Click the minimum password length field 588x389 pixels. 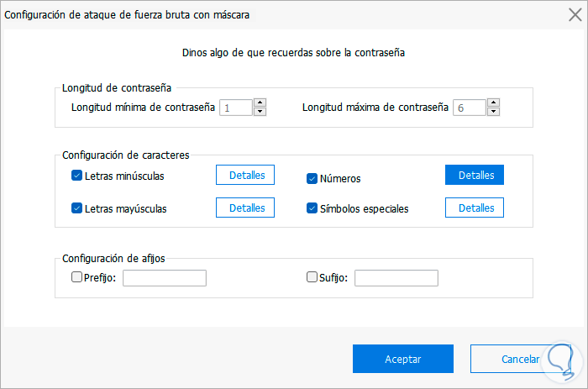[235, 108]
